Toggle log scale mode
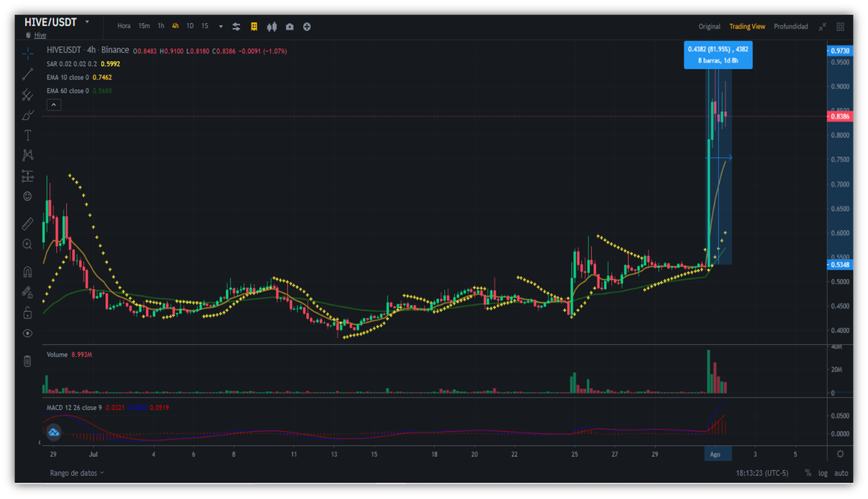 pyautogui.click(x=823, y=473)
